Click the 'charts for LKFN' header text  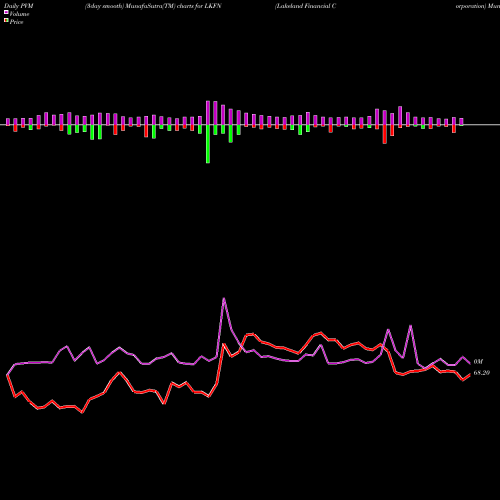[x=199, y=6]
